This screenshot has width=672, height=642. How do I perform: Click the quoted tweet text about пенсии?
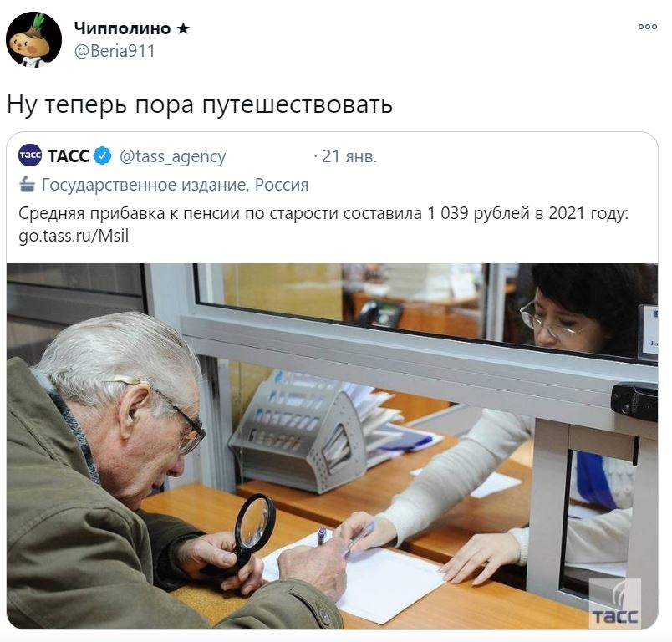[x=323, y=213]
